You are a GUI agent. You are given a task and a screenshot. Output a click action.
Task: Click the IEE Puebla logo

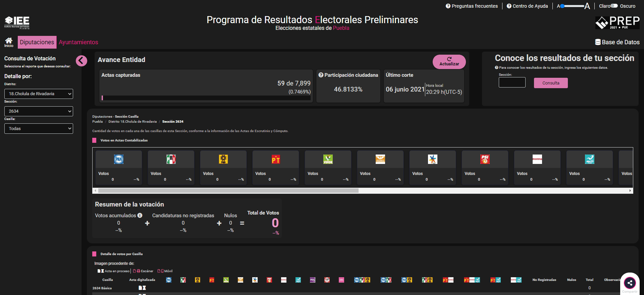tap(17, 22)
